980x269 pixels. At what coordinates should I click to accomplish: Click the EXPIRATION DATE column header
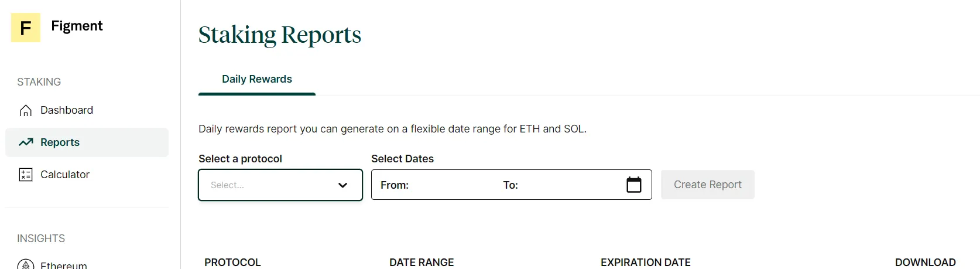[x=646, y=263]
